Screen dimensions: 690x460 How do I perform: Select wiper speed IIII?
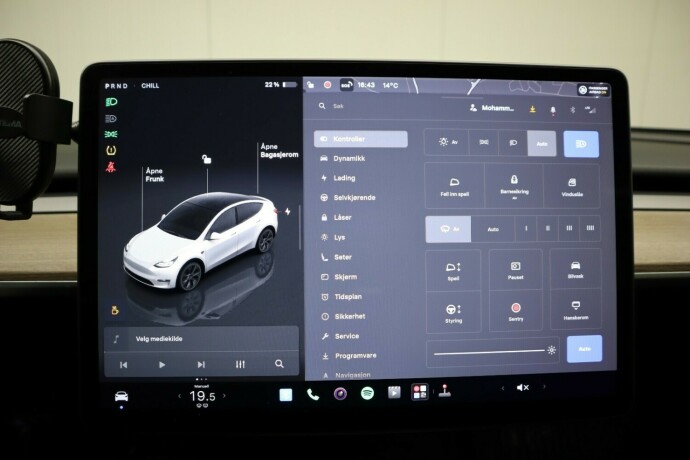(590, 228)
